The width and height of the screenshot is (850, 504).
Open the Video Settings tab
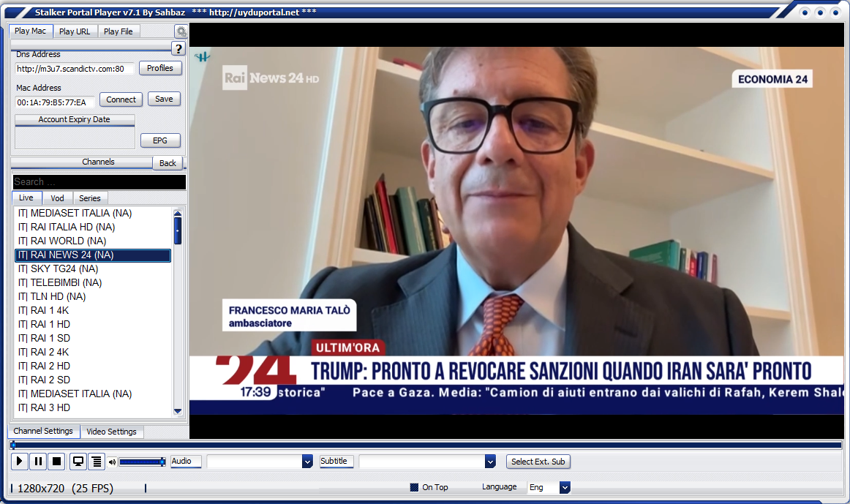(111, 432)
